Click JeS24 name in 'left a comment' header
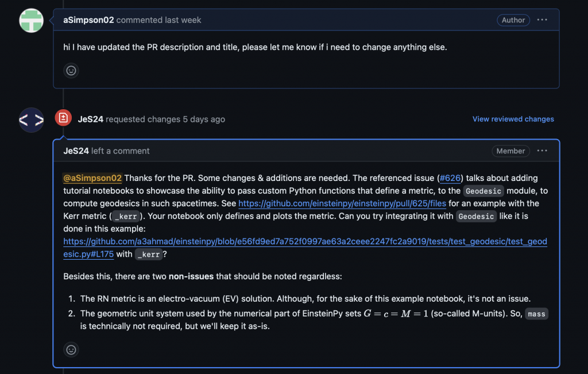This screenshot has width=588, height=374. pyautogui.click(x=76, y=151)
